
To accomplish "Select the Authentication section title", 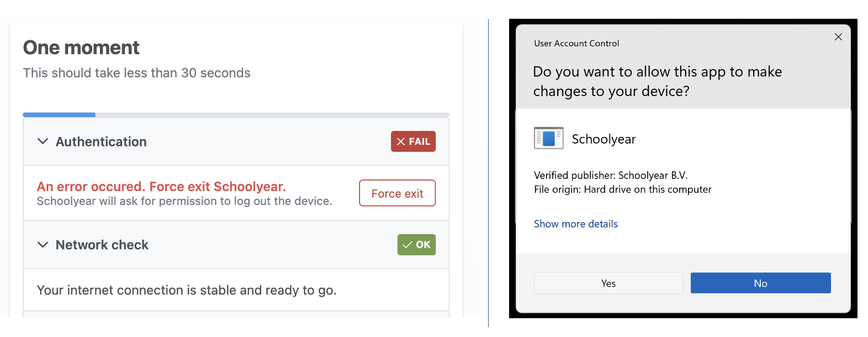I will pyautogui.click(x=101, y=142).
